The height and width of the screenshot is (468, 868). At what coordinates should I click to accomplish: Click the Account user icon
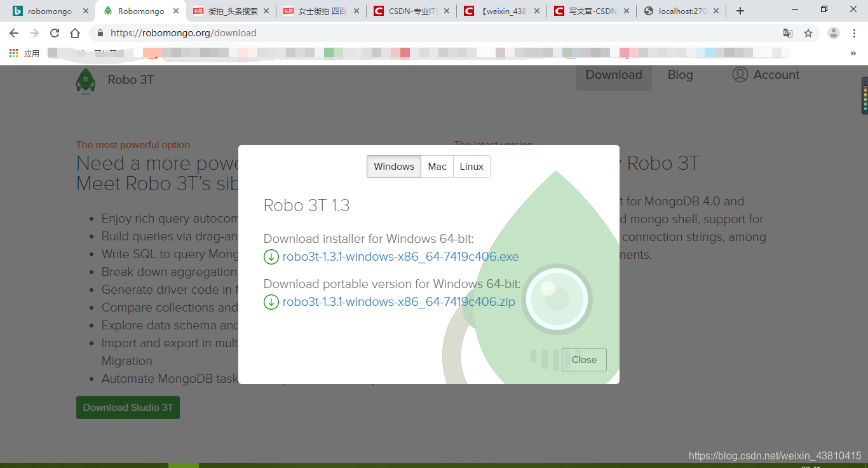(x=740, y=74)
